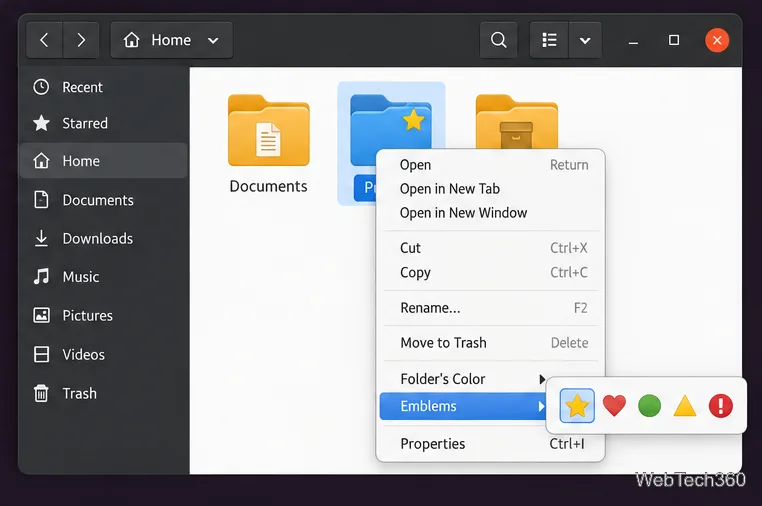Choose Move to Trash
Screen dimensions: 762x506
(x=491, y=343)
